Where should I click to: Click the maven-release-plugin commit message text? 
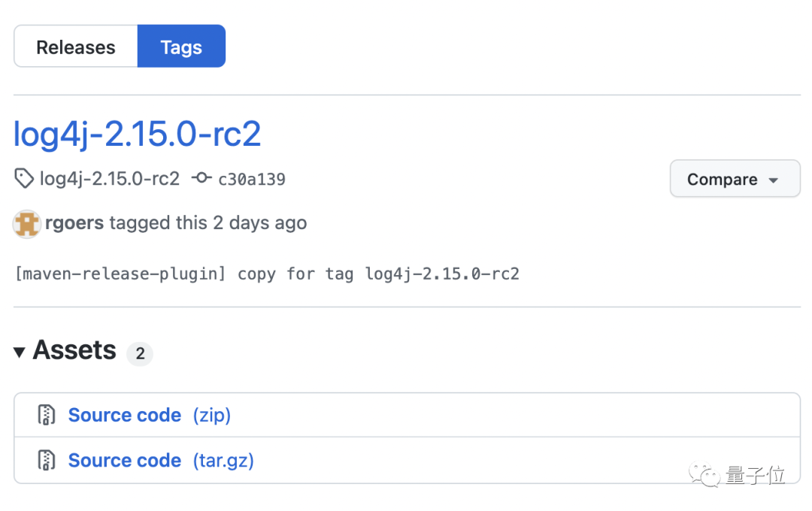(x=267, y=274)
